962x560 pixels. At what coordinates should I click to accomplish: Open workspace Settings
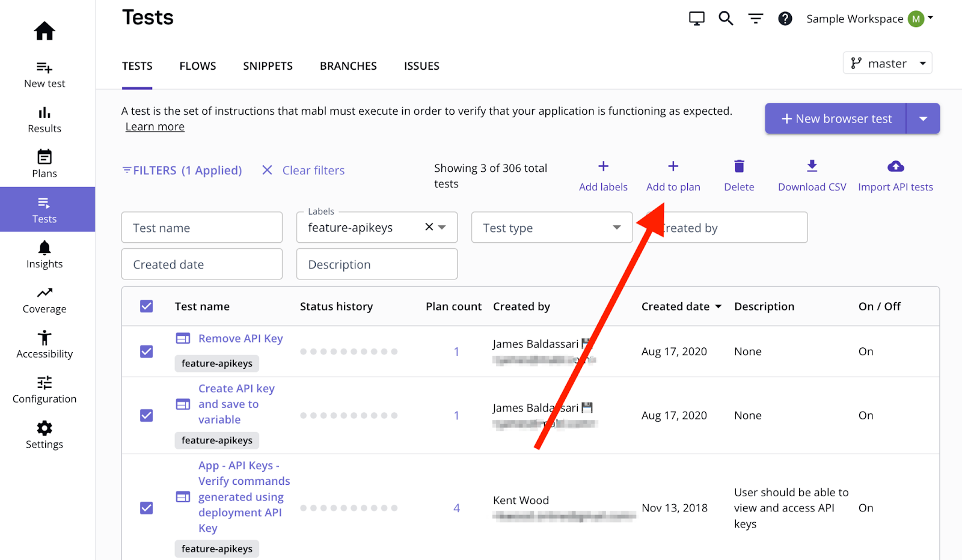tap(44, 434)
